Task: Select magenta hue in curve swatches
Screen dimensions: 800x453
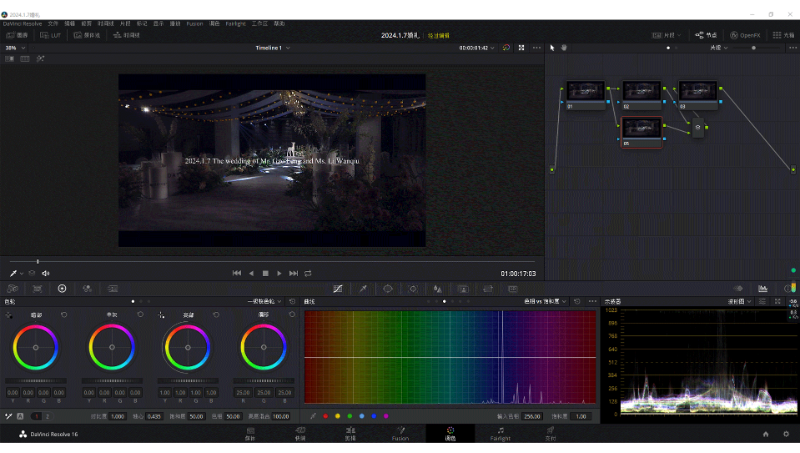Action: coord(386,416)
